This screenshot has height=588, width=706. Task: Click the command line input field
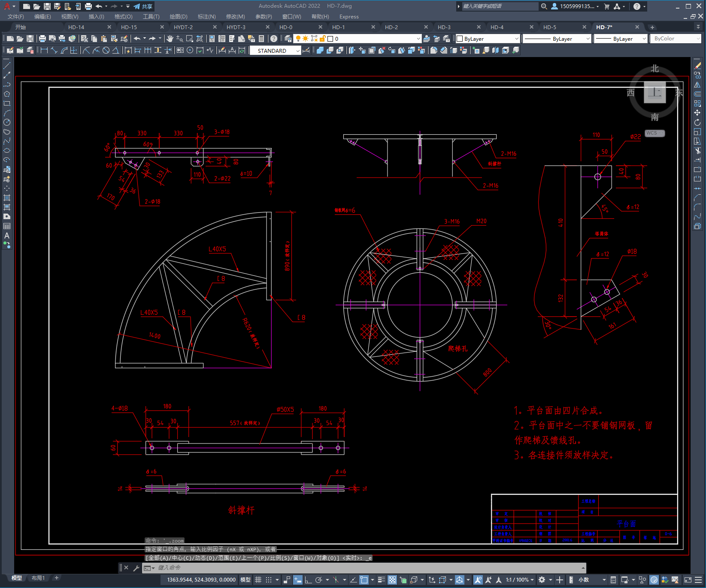point(369,568)
